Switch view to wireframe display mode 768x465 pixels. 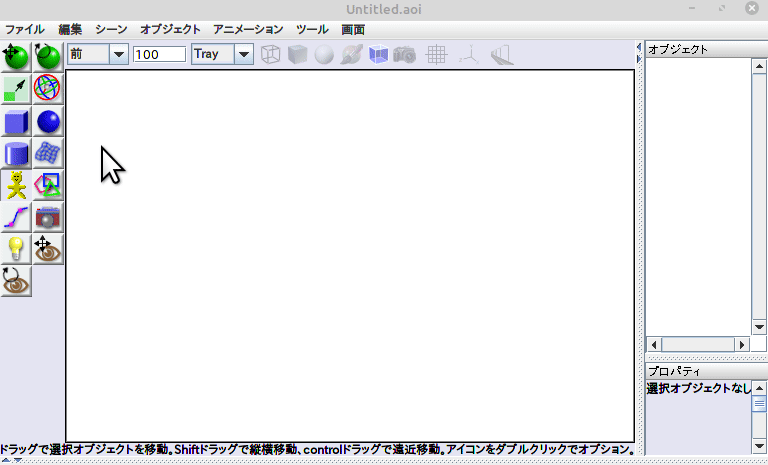tap(270, 54)
